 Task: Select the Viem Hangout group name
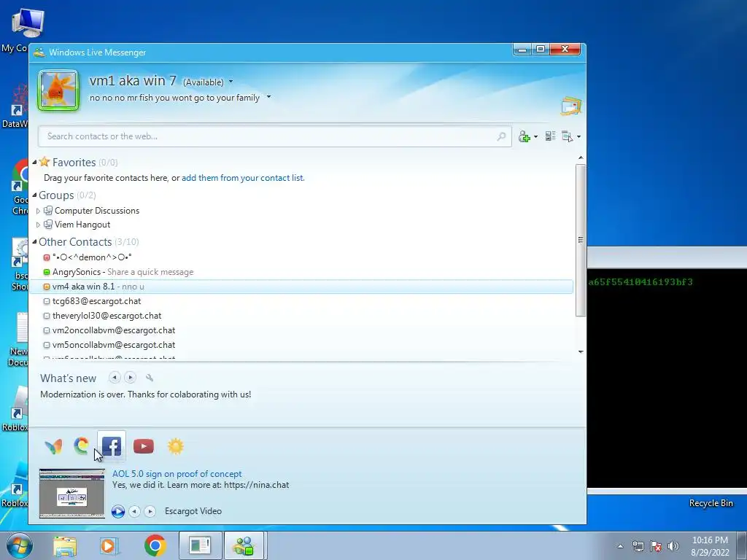coord(82,225)
